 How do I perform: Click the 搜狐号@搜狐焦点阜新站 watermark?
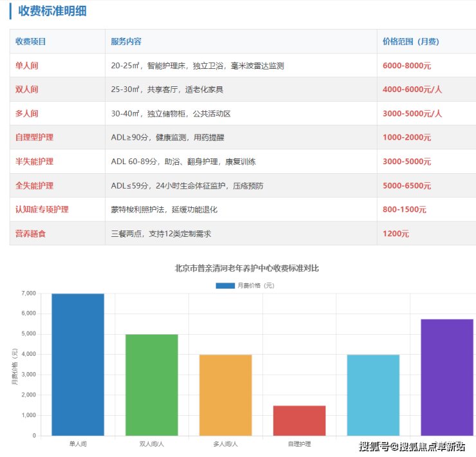(412, 447)
